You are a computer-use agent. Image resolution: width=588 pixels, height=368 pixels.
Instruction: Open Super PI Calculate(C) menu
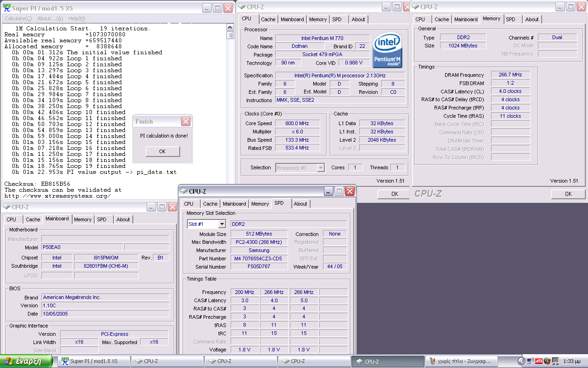[x=18, y=18]
